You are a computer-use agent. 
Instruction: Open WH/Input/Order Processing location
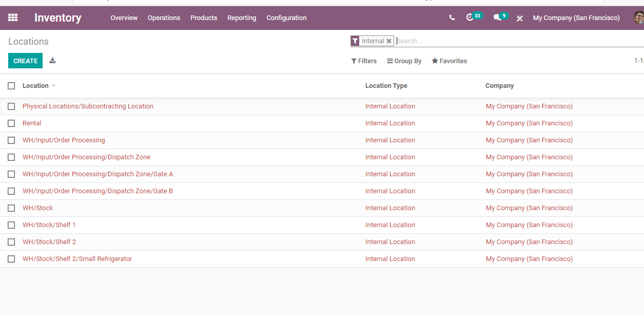point(64,140)
